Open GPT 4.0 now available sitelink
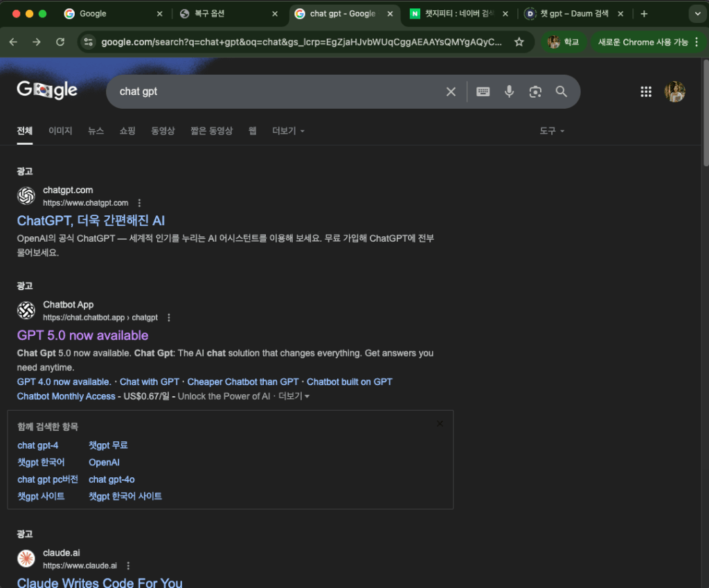Screen dimensions: 709x588 [64, 382]
